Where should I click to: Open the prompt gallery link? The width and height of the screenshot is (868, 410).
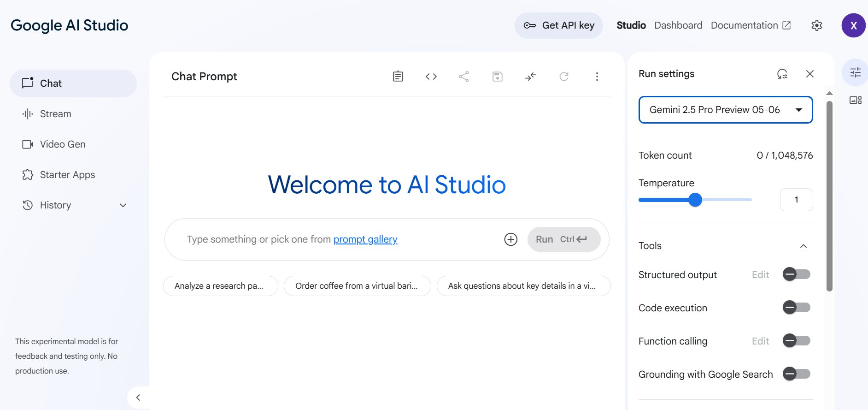tap(365, 239)
